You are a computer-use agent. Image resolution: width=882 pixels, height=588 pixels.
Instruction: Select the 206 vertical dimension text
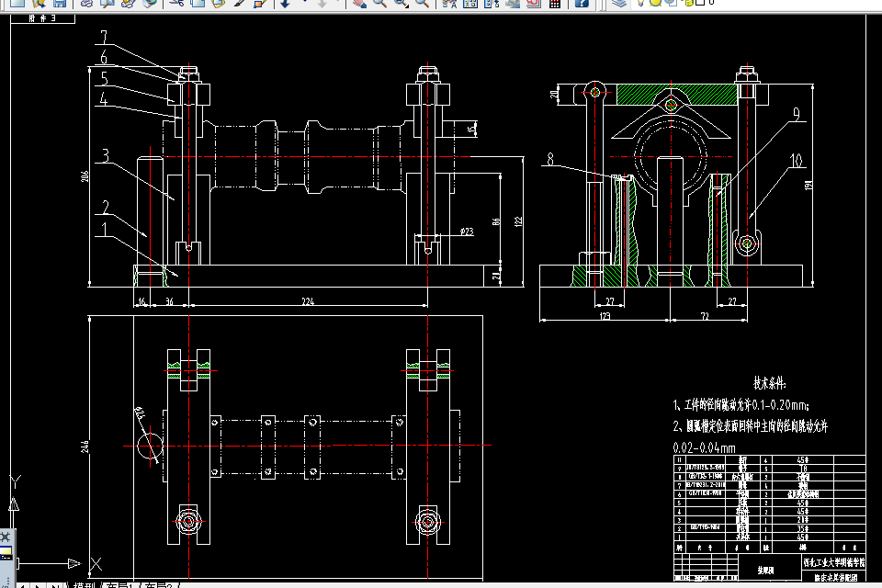(x=85, y=176)
